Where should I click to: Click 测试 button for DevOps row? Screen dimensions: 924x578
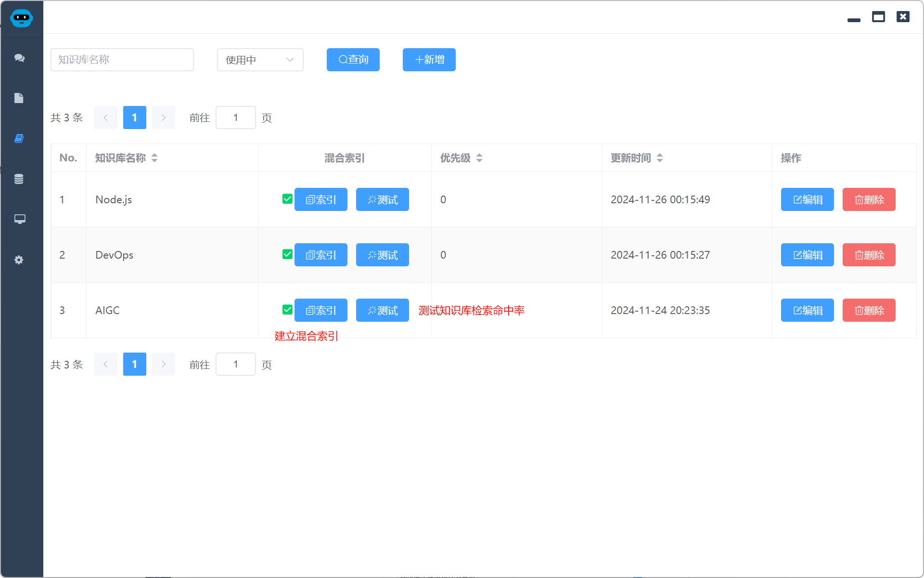click(x=383, y=255)
